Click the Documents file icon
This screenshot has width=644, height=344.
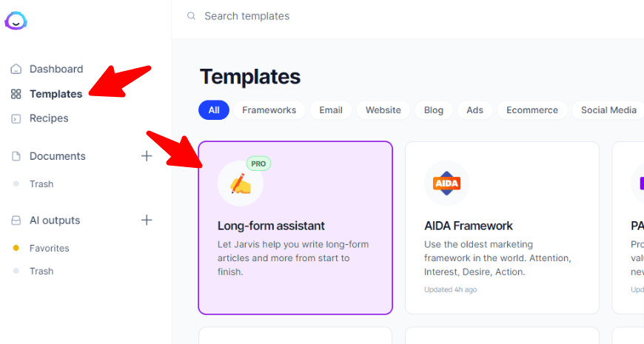[16, 156]
